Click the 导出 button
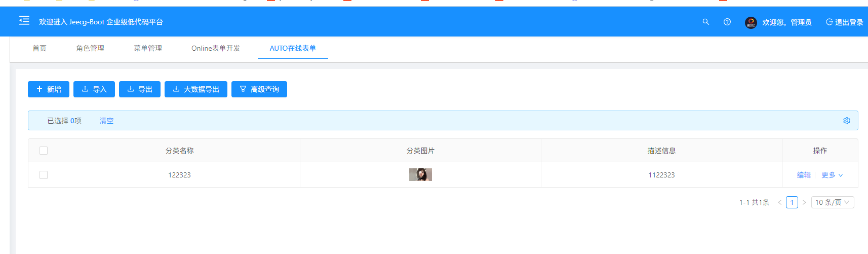868x254 pixels. point(140,89)
